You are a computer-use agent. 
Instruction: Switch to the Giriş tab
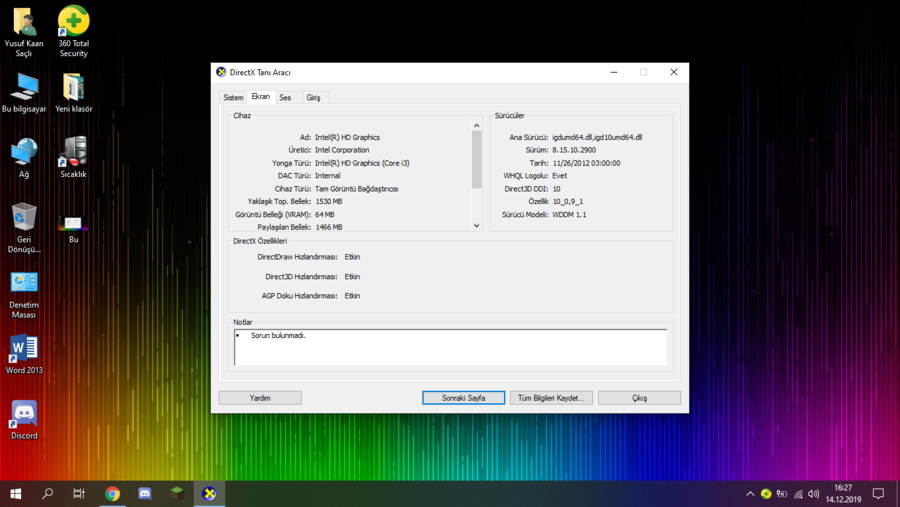313,98
